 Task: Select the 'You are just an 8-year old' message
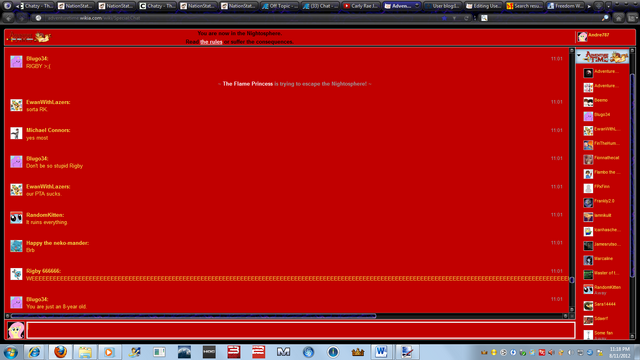coord(56,307)
